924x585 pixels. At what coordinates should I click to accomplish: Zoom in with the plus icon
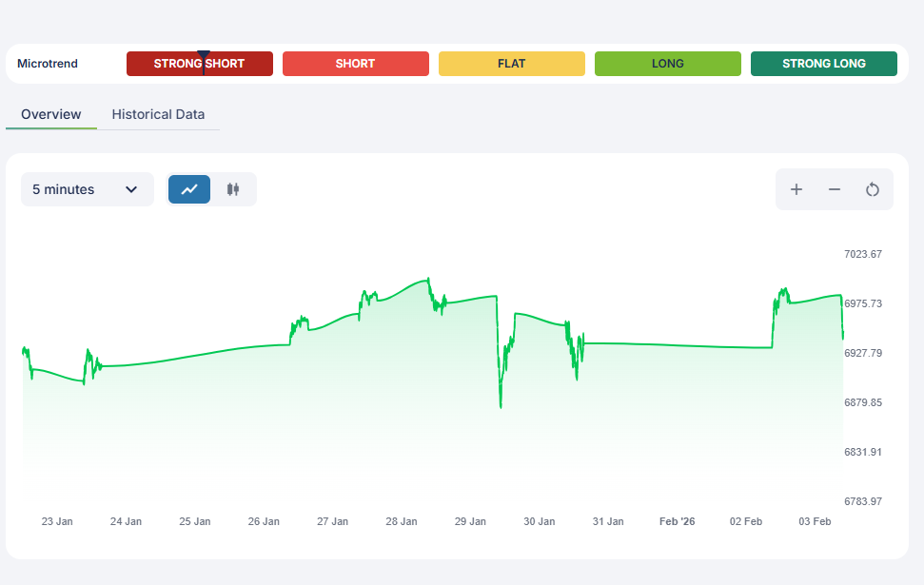point(796,189)
